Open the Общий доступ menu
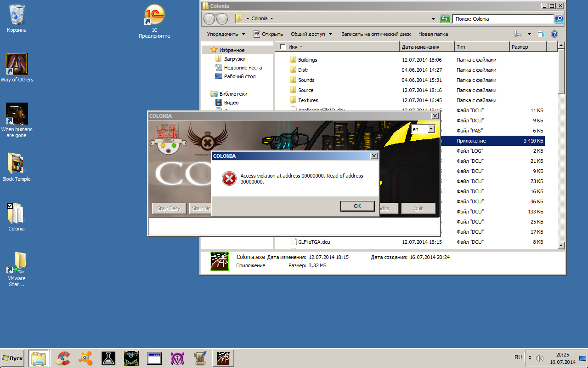 [312, 34]
